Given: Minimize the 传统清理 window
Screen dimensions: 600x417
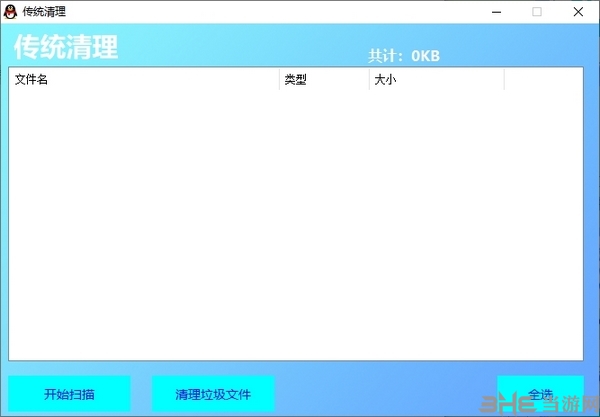Looking at the screenshot, I should pyautogui.click(x=496, y=12).
